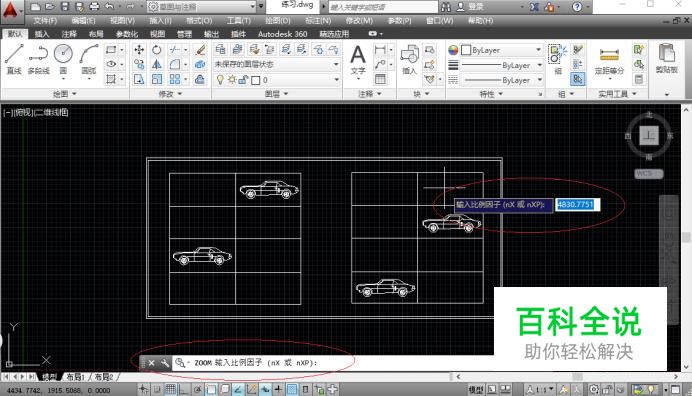Click the WCS button under ViewCube
The height and width of the screenshot is (396, 692).
[649, 173]
